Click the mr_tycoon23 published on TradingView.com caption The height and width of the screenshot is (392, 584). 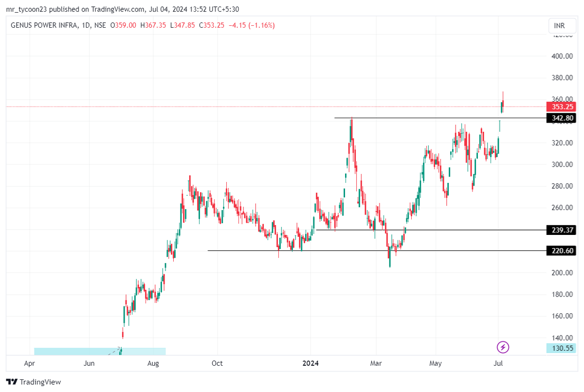[75, 9]
